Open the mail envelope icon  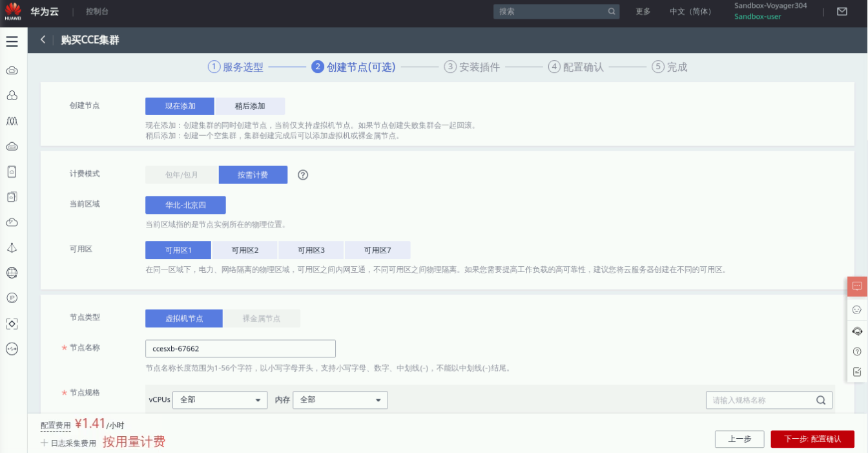coord(842,12)
